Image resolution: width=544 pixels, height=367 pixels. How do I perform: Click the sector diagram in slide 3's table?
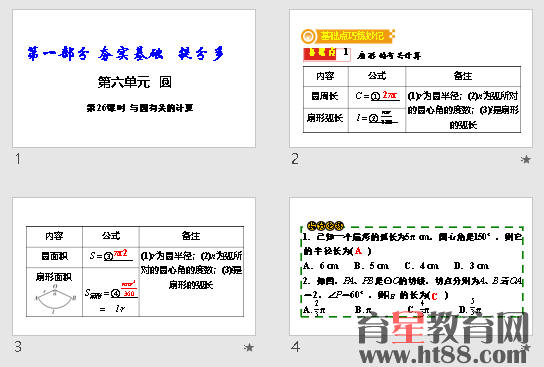[x=55, y=299]
